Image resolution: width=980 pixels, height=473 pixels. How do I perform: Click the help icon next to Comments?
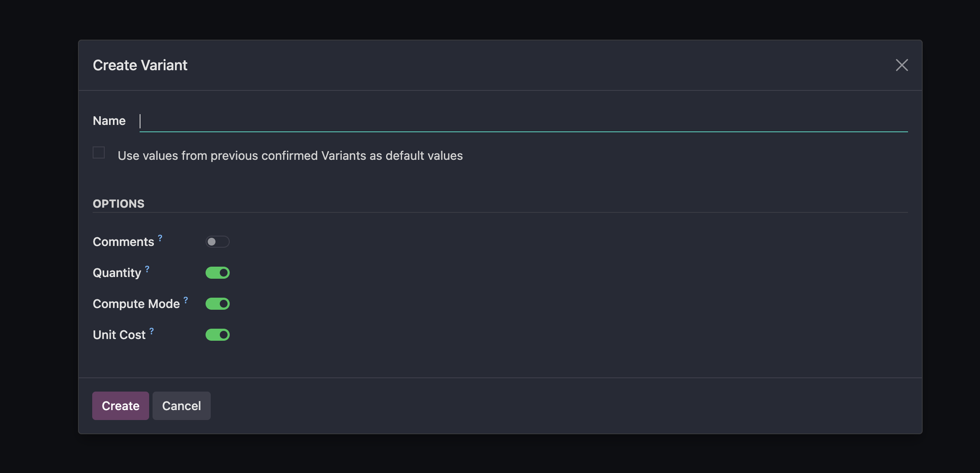pos(160,238)
